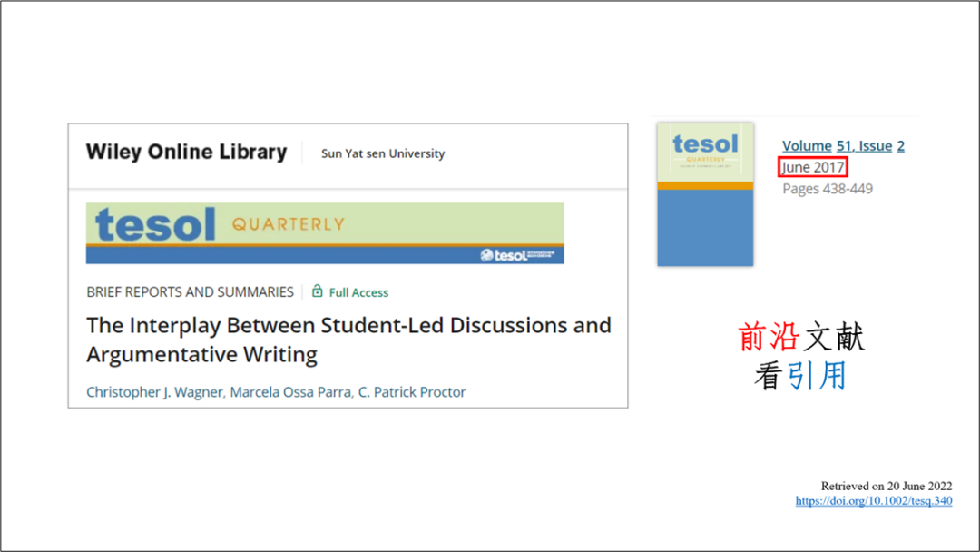Open the doi.org/10.1002/tesq.340 link
The width and height of the screenshot is (980, 552).
point(874,500)
